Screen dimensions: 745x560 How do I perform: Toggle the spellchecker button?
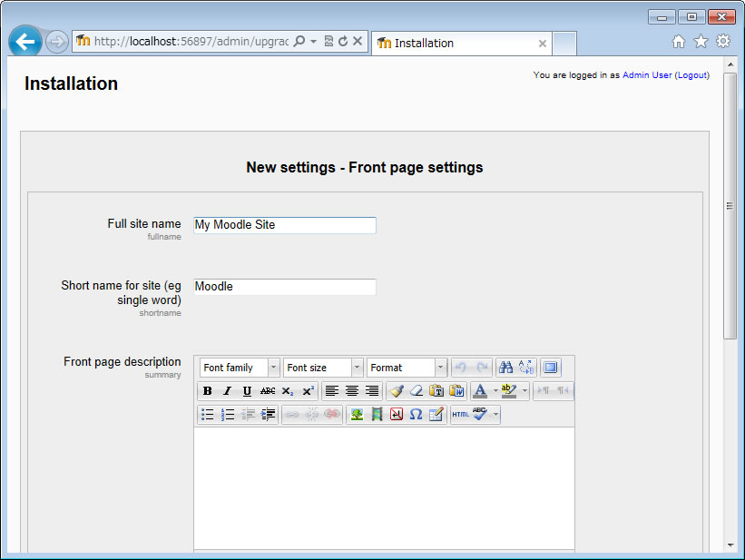click(x=480, y=415)
